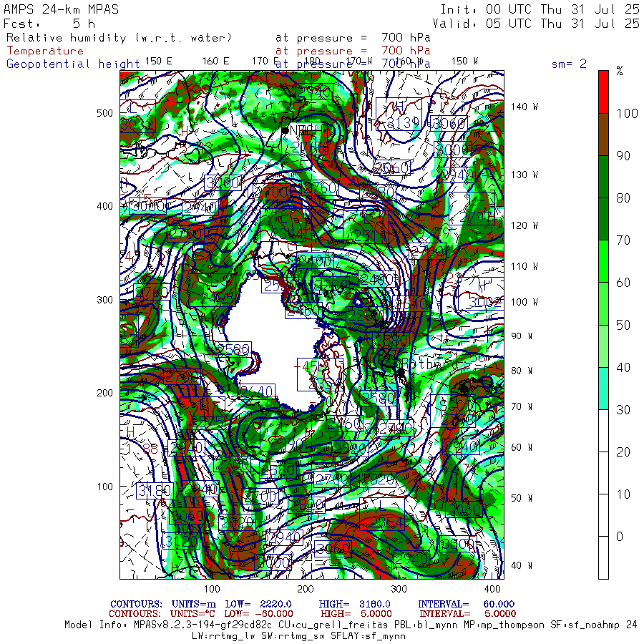Click the white 0–10% colorbar segment
644x644 pixels.
click(603, 515)
